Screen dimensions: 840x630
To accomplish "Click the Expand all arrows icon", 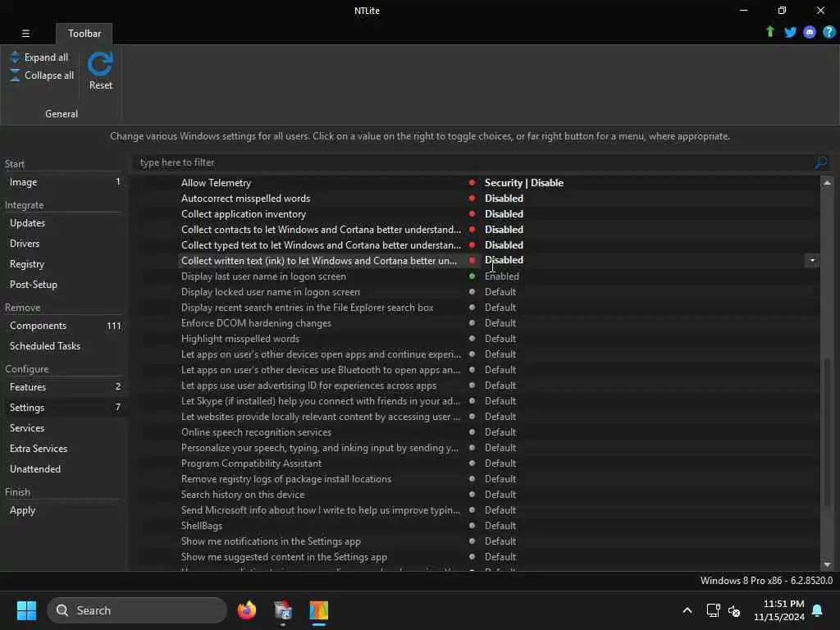I will coord(15,57).
